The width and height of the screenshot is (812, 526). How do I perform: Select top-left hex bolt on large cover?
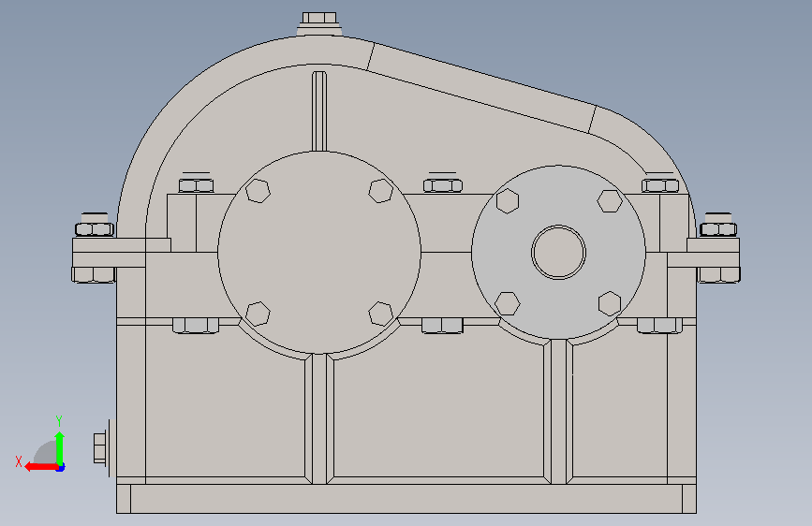(258, 191)
